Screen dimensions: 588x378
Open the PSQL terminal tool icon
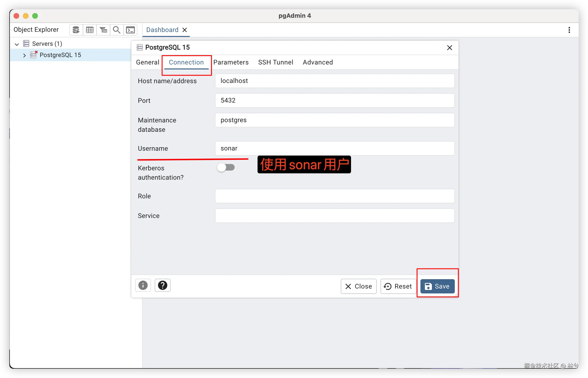(x=130, y=30)
